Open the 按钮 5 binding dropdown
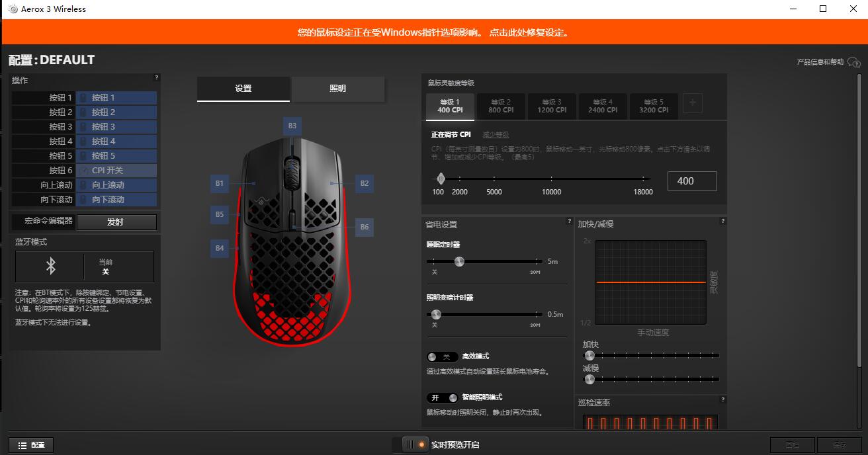 click(x=116, y=155)
